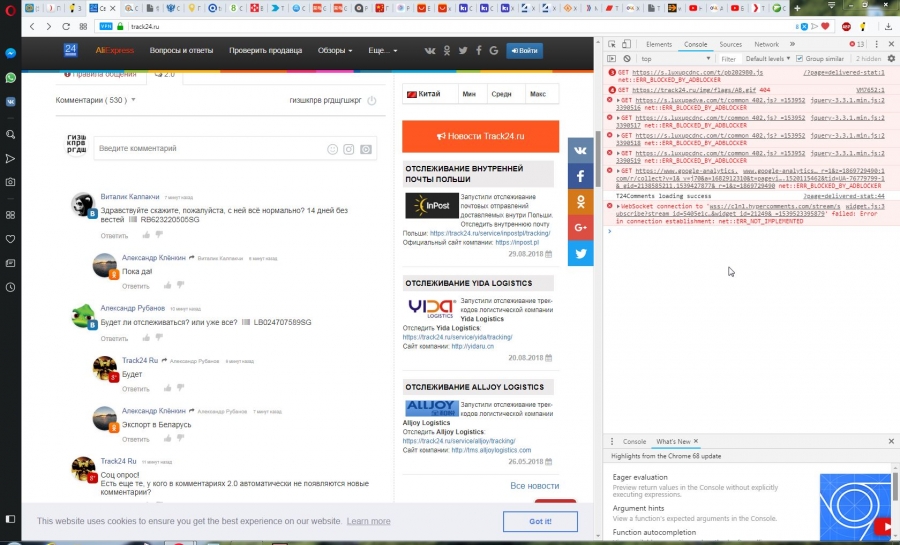Image resolution: width=900 pixels, height=545 pixels.
Task: Clear the console
Action: [x=627, y=59]
